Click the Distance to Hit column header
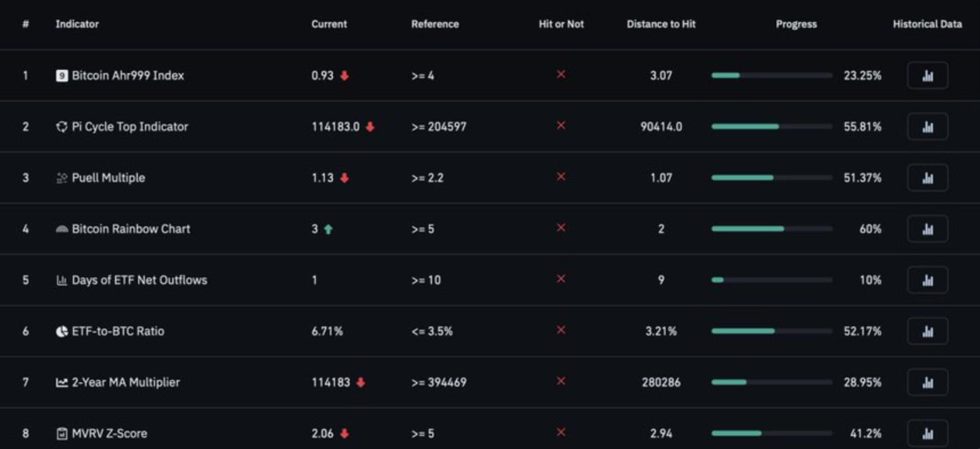Viewport: 980px width, 449px height. click(x=661, y=24)
